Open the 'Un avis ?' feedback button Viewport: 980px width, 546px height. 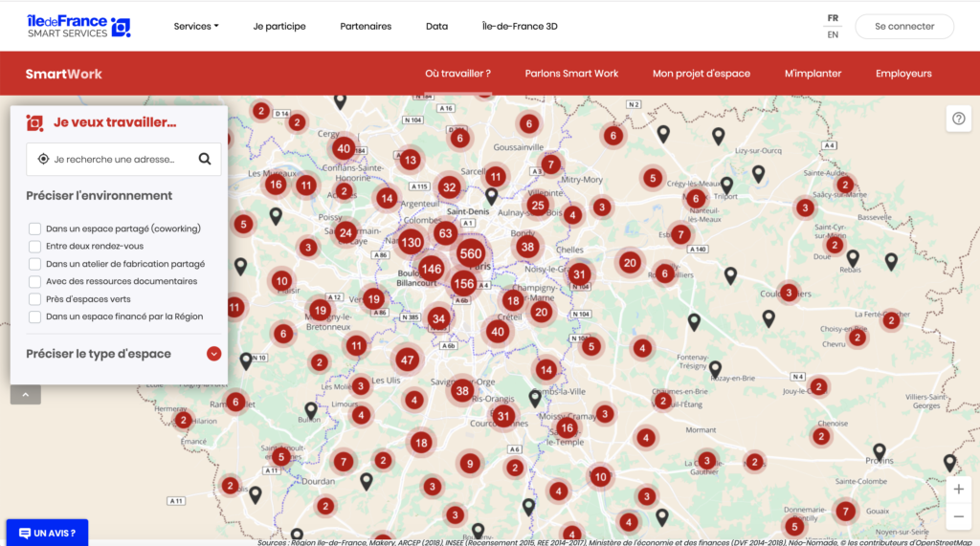47,533
